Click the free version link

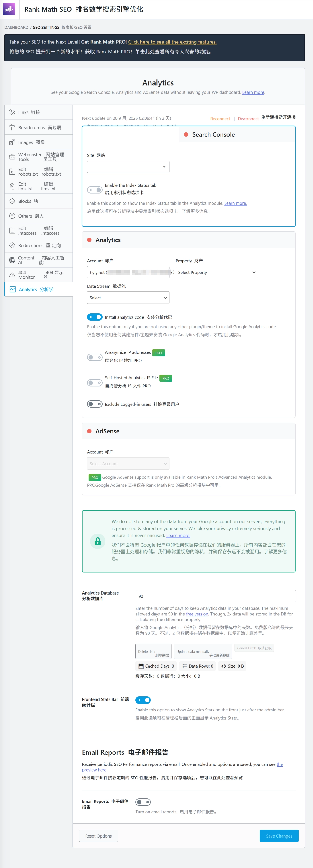click(197, 614)
